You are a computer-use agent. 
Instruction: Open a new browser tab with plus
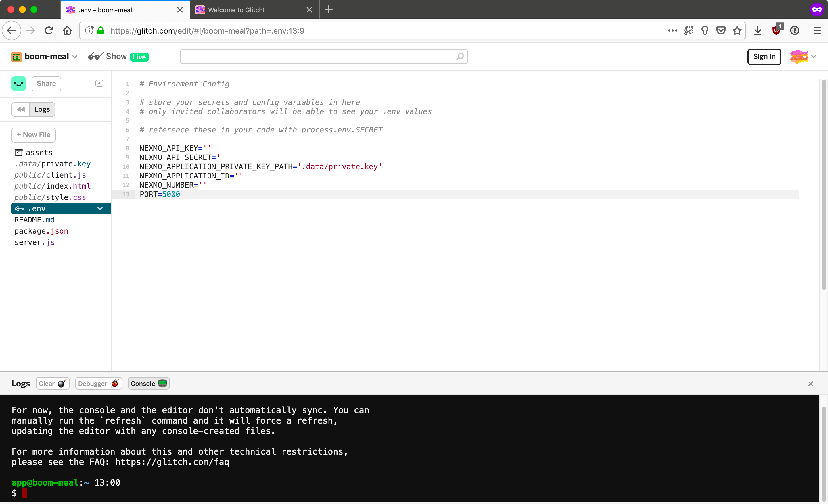coord(329,9)
